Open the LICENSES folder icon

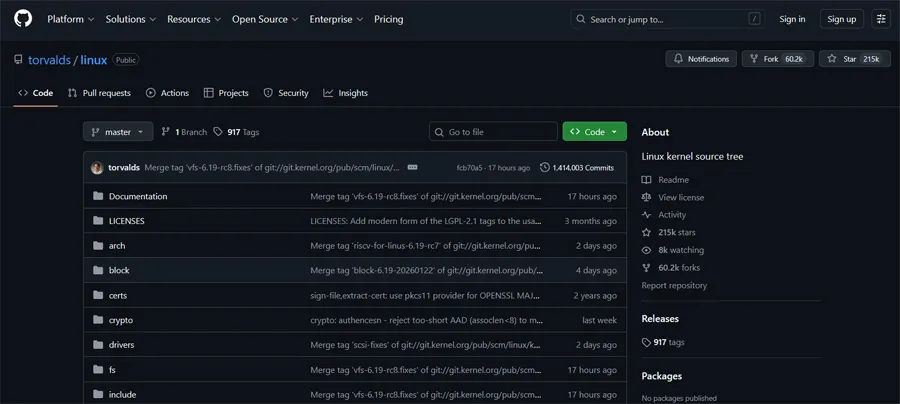[x=98, y=221]
